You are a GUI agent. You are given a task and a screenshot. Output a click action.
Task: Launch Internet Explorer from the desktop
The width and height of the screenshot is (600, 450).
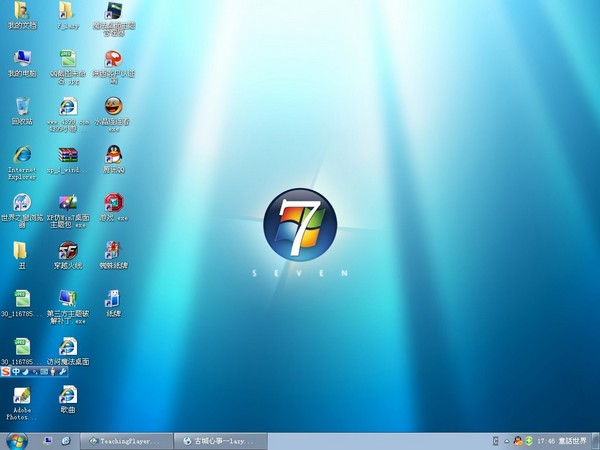(21, 155)
